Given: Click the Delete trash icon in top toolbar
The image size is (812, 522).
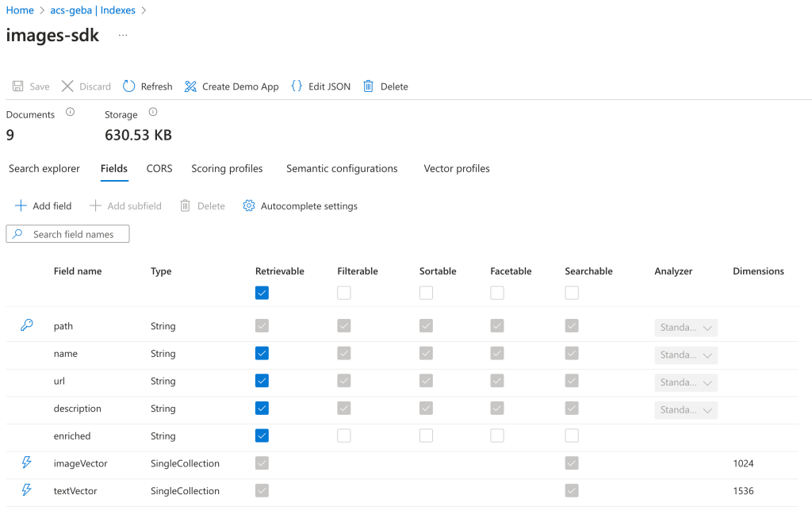Looking at the screenshot, I should (369, 86).
